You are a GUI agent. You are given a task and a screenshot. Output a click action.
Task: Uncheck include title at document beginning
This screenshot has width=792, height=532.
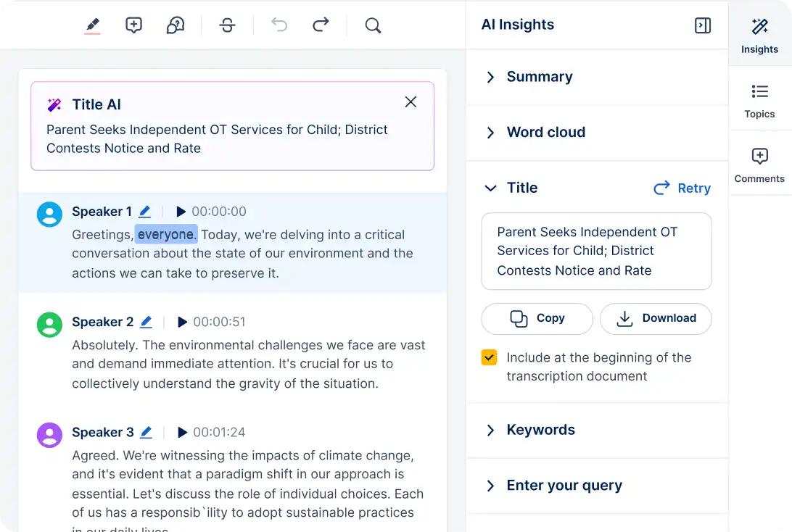tap(489, 357)
